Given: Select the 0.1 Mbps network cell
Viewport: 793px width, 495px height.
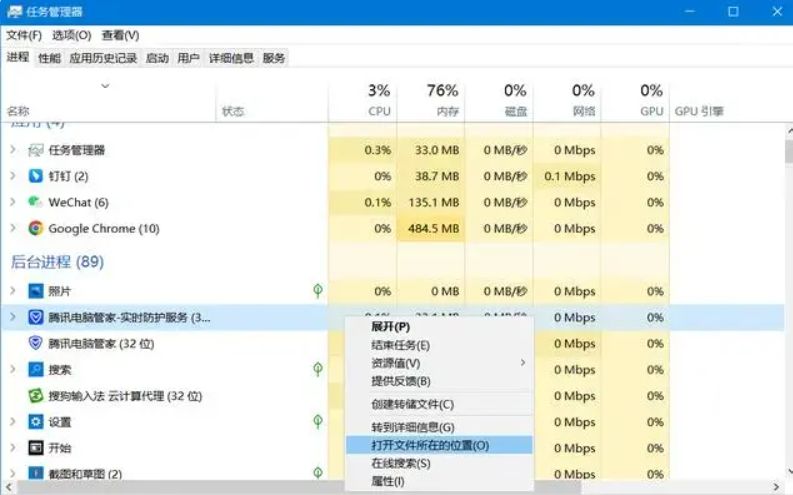Looking at the screenshot, I should point(567,176).
